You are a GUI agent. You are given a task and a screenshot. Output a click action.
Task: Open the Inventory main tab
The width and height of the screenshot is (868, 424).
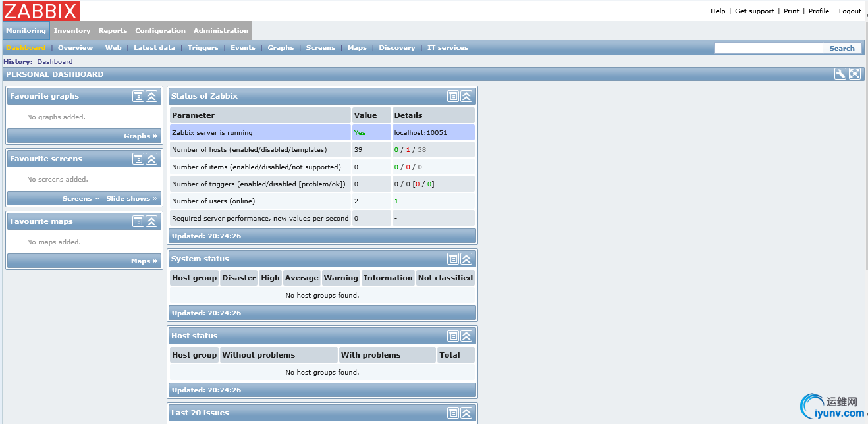72,30
